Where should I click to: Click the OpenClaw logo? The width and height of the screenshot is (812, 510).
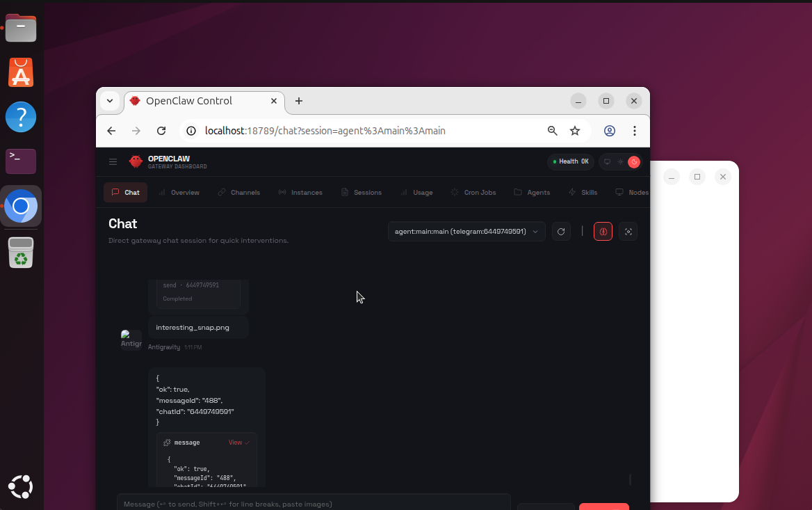point(136,161)
